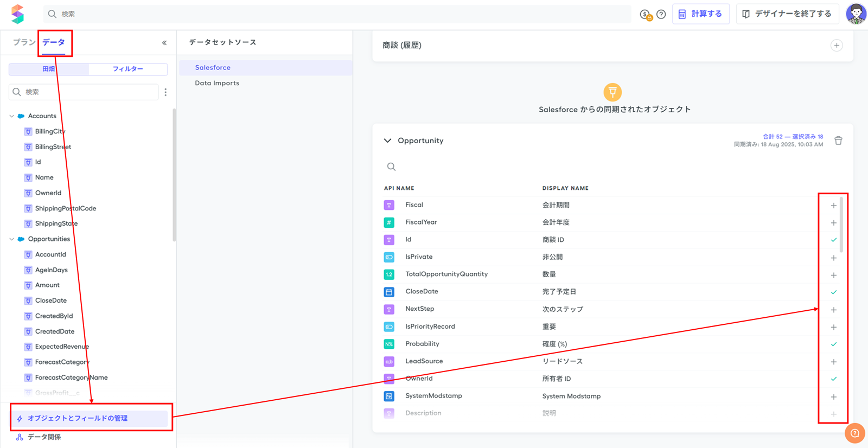Click the field table vertical scrollbar
Viewport: 868px width, 448px height.
click(x=841, y=225)
